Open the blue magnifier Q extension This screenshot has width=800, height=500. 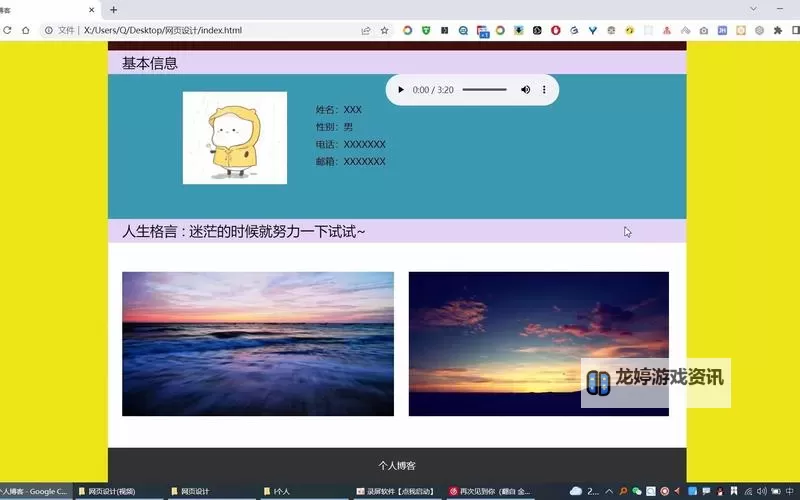click(x=463, y=31)
